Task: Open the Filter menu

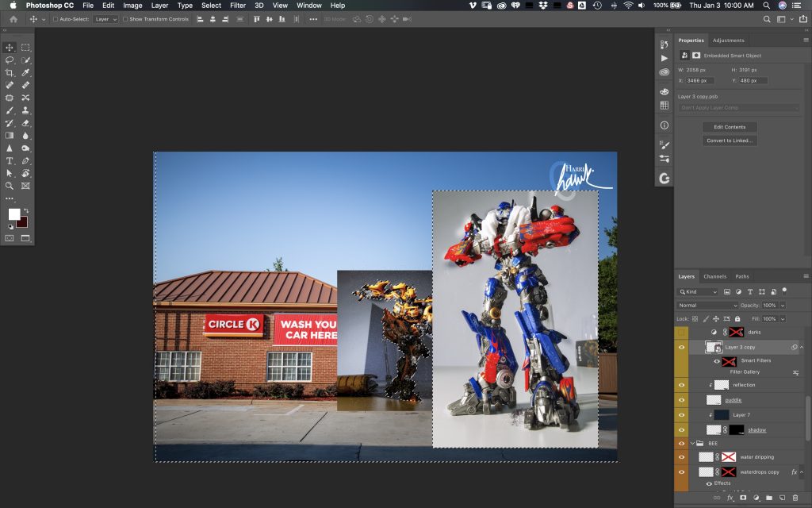Action: tap(238, 6)
